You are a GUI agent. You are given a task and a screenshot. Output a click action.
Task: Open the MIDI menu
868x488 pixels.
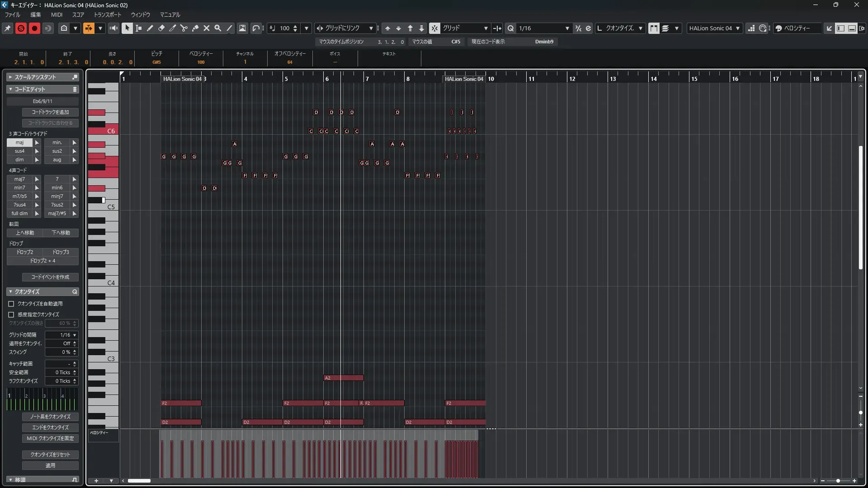pyautogui.click(x=57, y=14)
